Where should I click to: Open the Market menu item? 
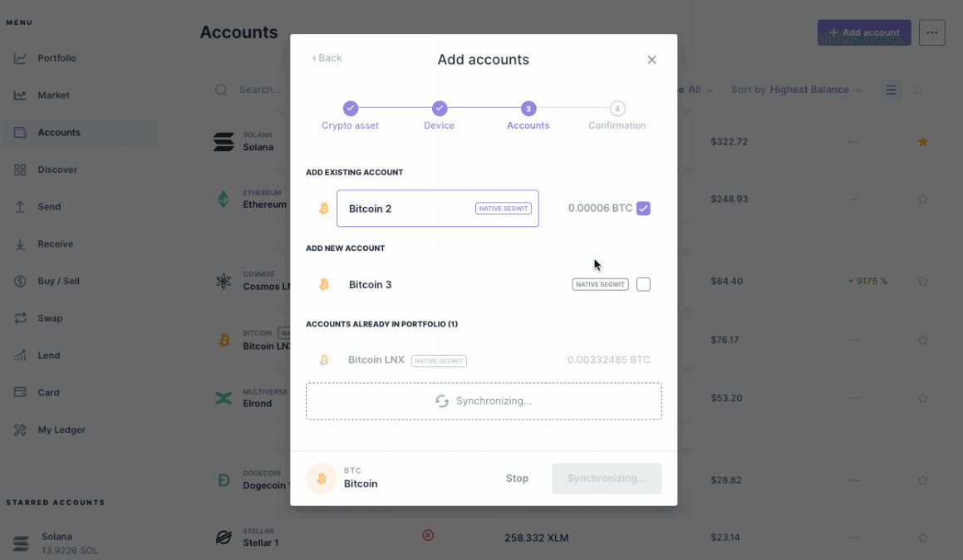pyautogui.click(x=53, y=96)
